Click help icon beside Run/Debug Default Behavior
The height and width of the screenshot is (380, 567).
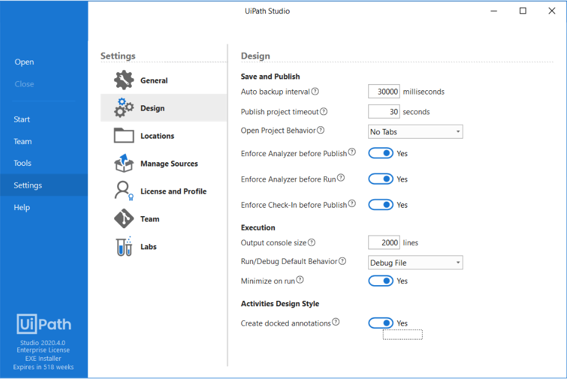click(x=342, y=261)
